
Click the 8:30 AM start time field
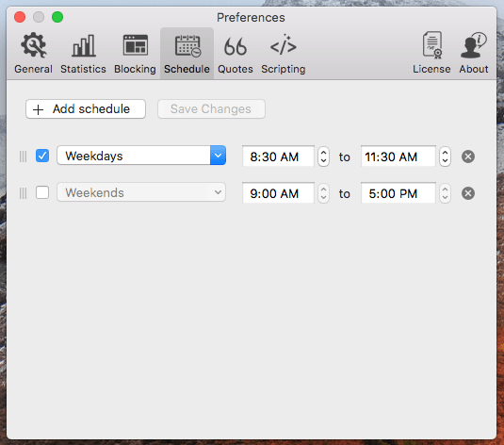click(278, 157)
